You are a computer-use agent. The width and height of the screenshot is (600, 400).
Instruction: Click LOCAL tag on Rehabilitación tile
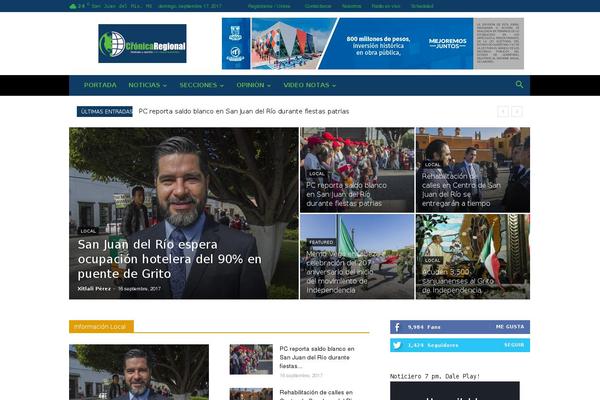coord(432,165)
